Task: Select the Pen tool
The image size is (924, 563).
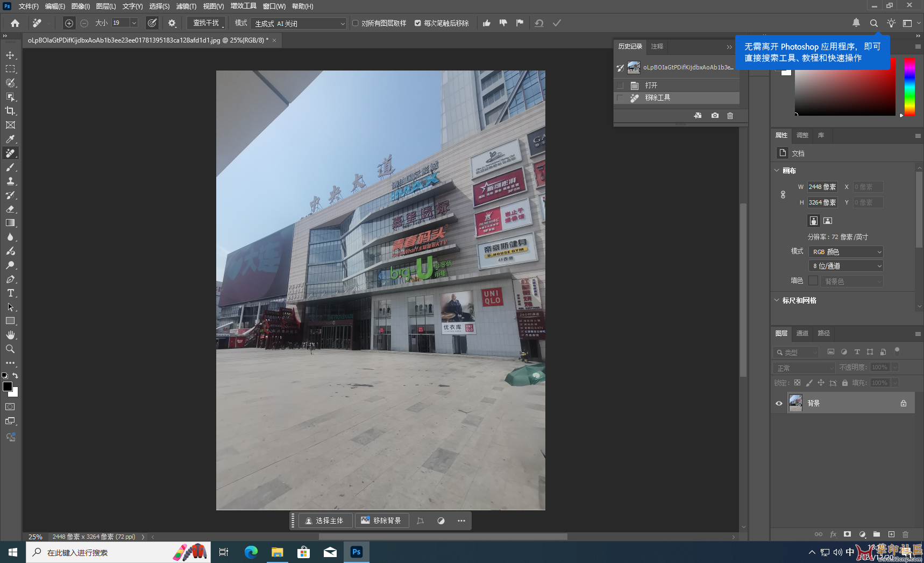Action: (10, 279)
